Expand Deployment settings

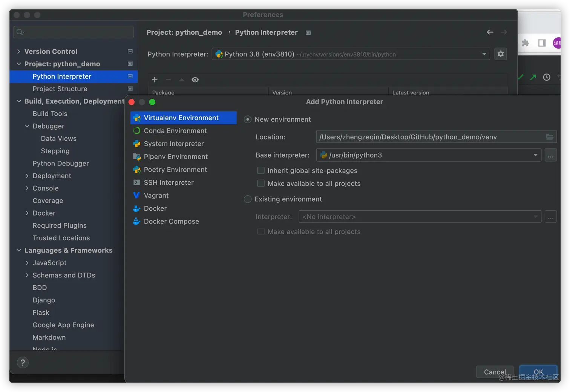pos(27,176)
